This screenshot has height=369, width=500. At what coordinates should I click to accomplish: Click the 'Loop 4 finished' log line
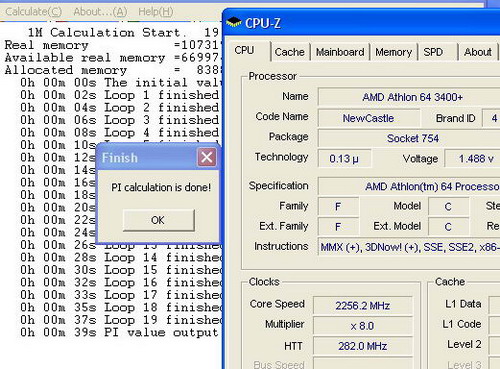(x=119, y=132)
